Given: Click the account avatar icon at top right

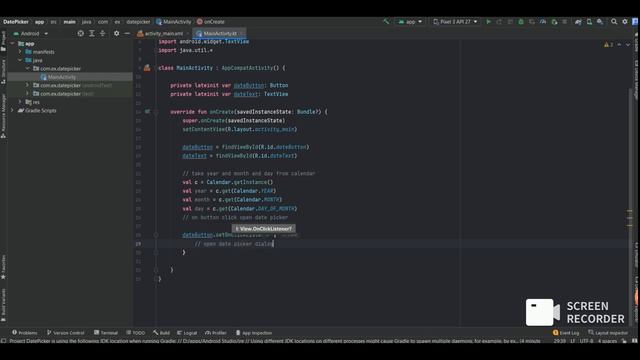Looking at the screenshot, I should coord(635,22).
